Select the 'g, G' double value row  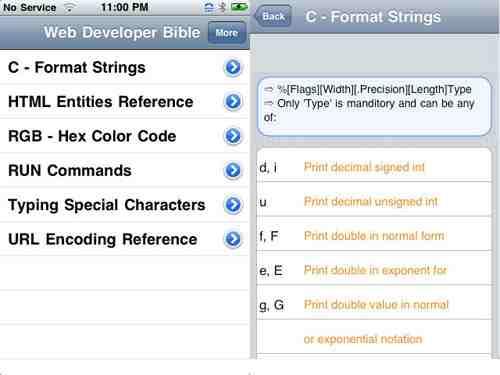point(374,303)
